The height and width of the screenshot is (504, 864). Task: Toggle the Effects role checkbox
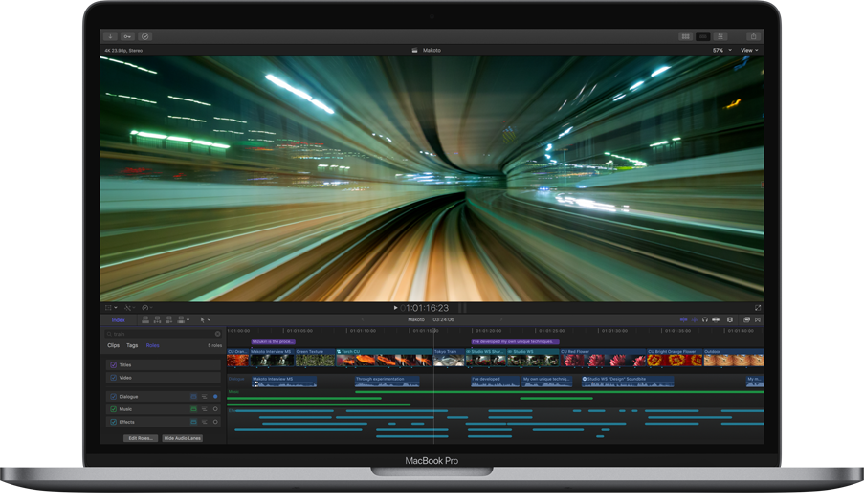coord(113,422)
